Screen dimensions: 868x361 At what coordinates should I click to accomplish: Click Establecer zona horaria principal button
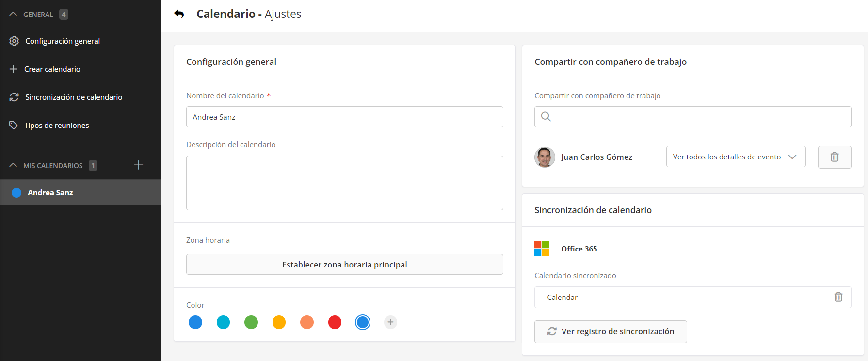pyautogui.click(x=344, y=265)
